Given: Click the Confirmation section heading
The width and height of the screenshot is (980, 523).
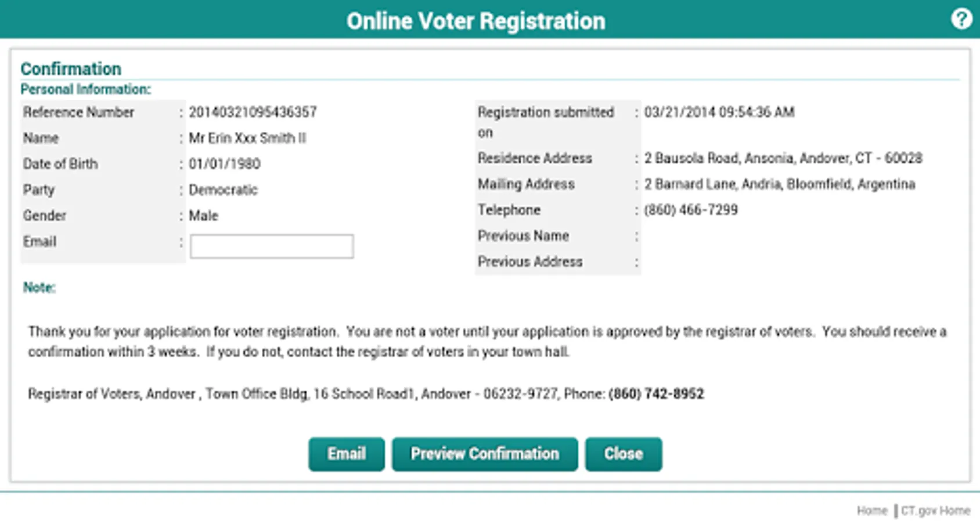Looking at the screenshot, I should [x=71, y=69].
